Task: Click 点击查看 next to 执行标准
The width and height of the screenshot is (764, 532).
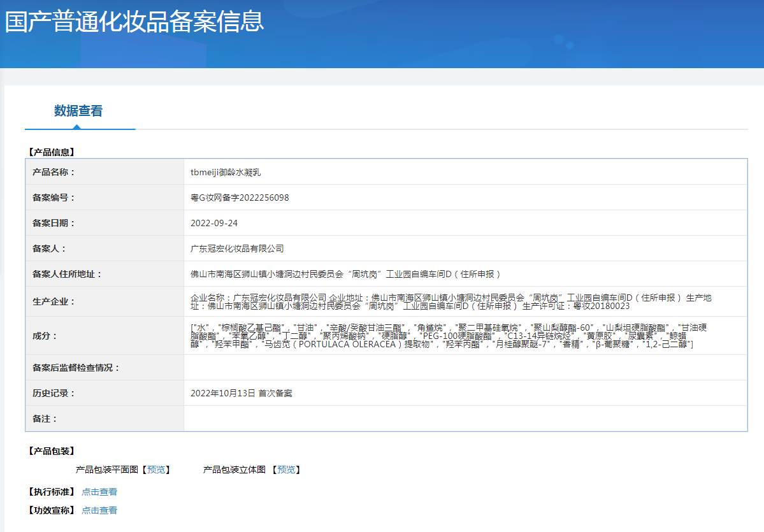Action: tap(99, 492)
